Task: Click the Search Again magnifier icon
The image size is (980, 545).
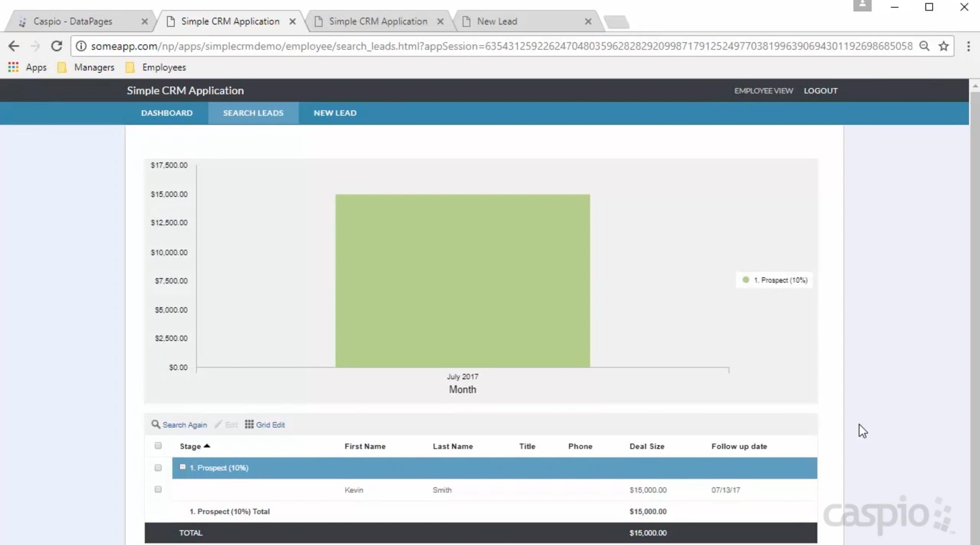Action: 156,424
